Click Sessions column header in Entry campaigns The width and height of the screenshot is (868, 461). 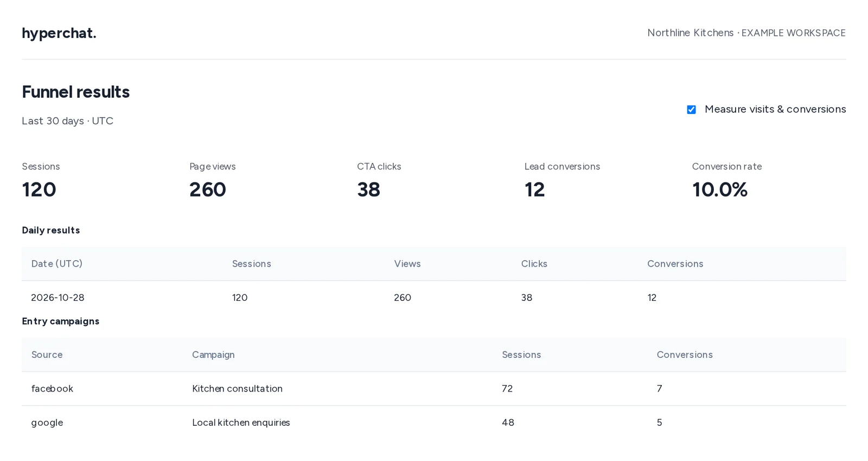[x=521, y=355]
